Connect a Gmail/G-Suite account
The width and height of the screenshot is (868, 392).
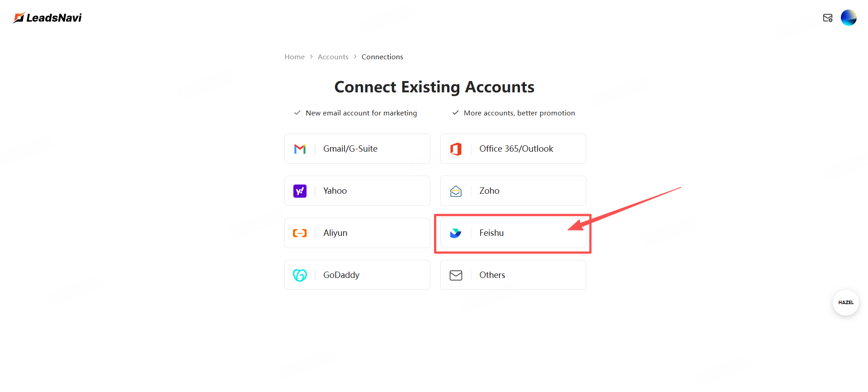click(x=357, y=149)
